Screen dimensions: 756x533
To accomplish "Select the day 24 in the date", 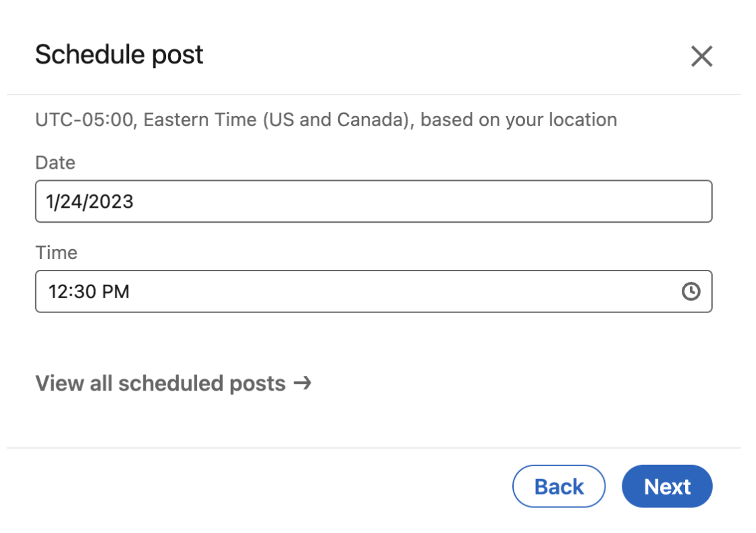I will pos(71,202).
